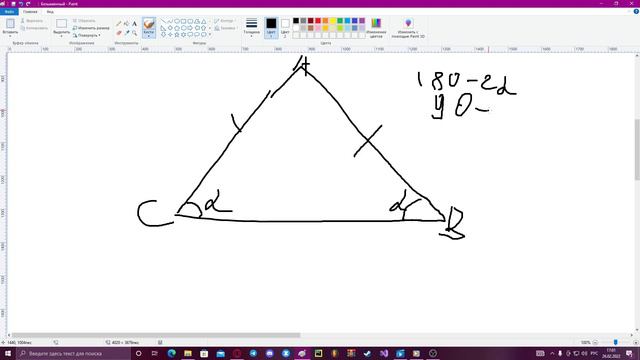Switch to the View (Вид) tab

click(50, 11)
